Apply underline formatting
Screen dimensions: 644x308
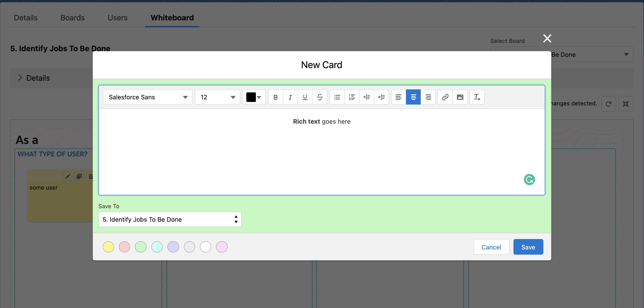coord(305,97)
